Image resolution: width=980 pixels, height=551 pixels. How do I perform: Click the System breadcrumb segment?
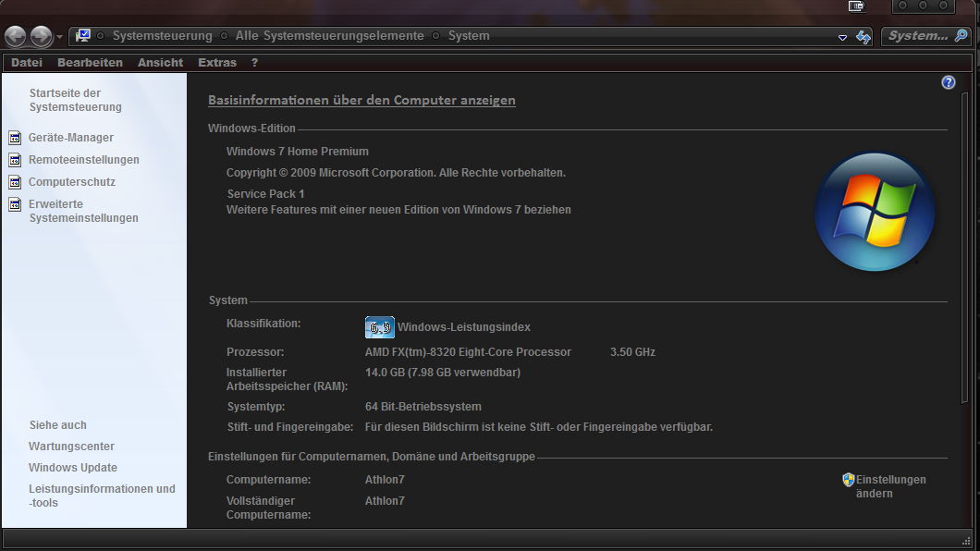[x=469, y=36]
